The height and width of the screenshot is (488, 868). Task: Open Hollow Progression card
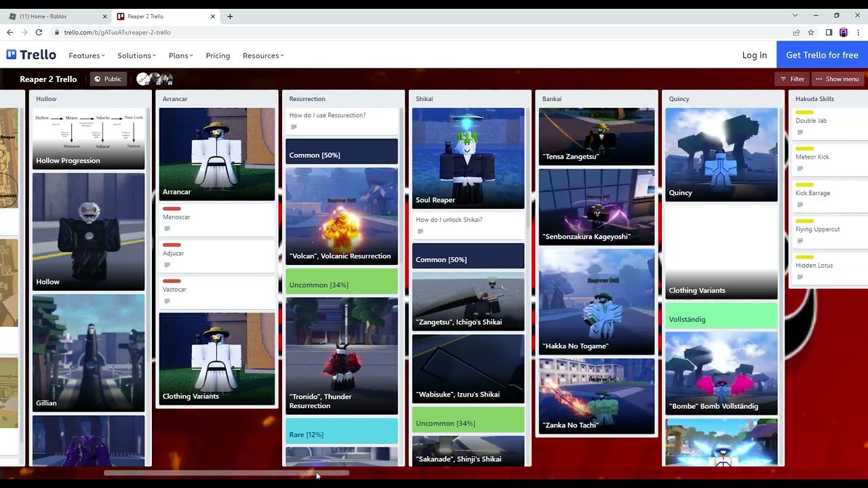click(x=89, y=138)
